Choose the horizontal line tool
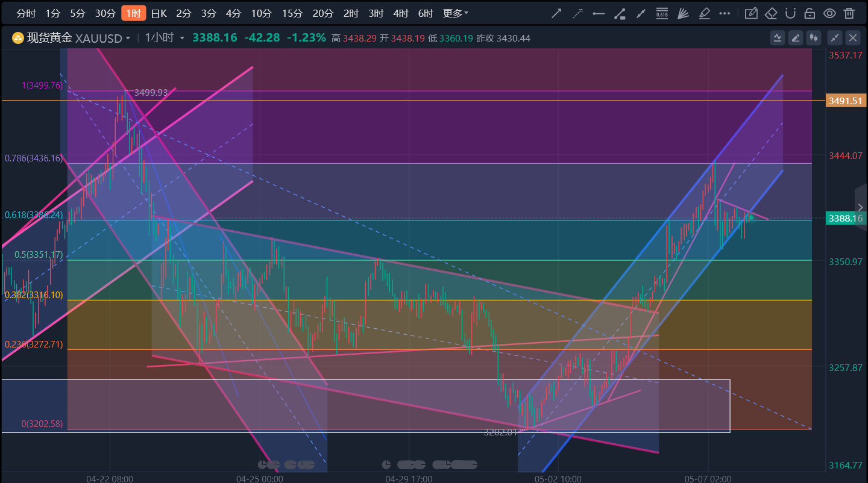Image resolution: width=868 pixels, height=483 pixels. click(x=599, y=13)
